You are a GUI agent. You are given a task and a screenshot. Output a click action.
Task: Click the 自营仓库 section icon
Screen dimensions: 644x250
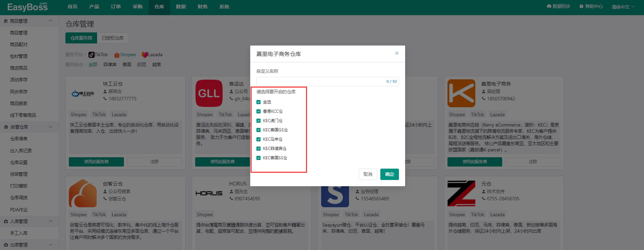coord(6,127)
